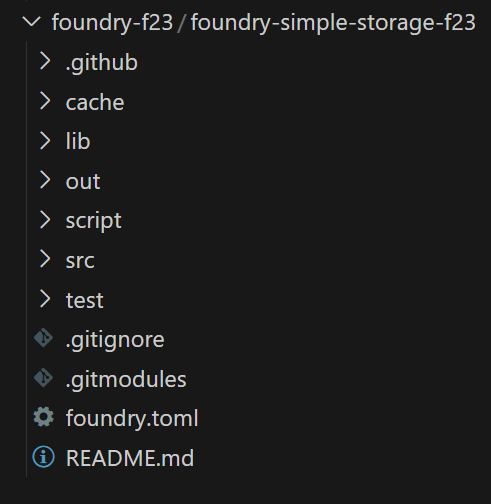Select the src folder label

80,261
